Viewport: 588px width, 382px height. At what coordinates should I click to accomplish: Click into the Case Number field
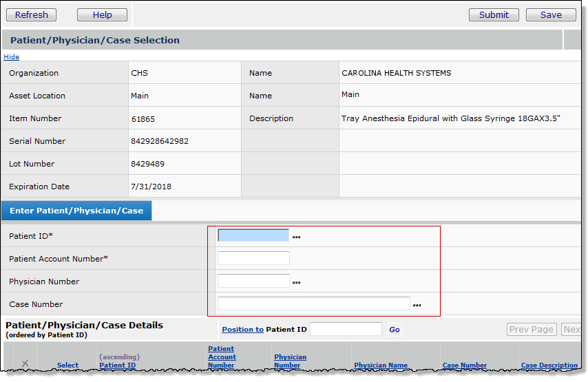coord(313,304)
